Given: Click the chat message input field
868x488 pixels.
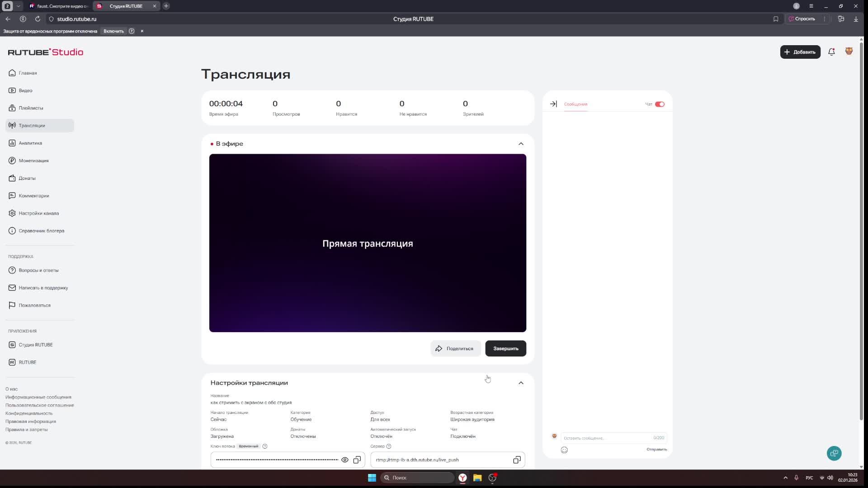Looking at the screenshot, I should (606, 438).
